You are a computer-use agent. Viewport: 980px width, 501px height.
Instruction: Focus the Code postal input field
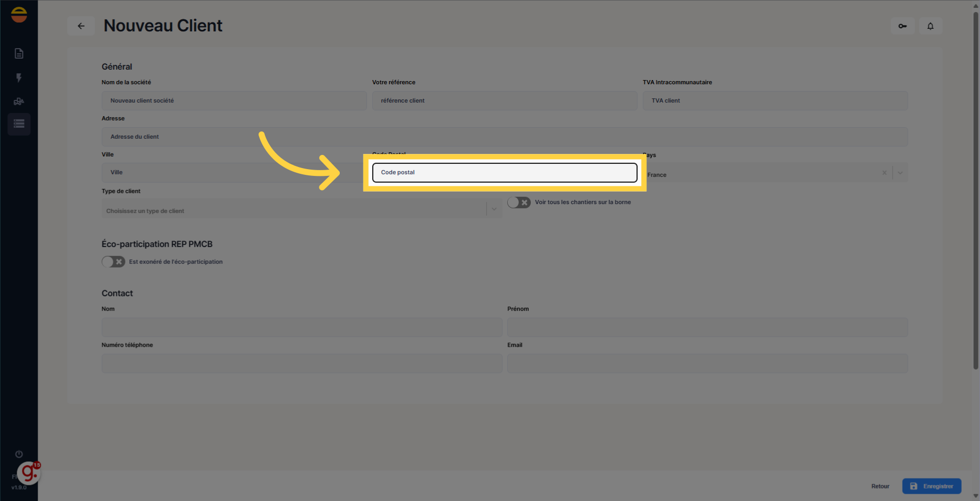pos(505,173)
